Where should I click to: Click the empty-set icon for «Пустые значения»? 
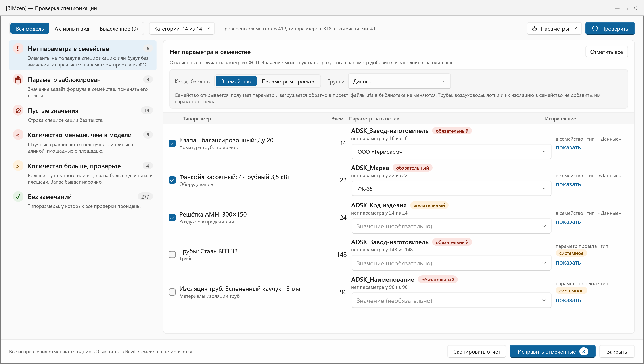18,110
